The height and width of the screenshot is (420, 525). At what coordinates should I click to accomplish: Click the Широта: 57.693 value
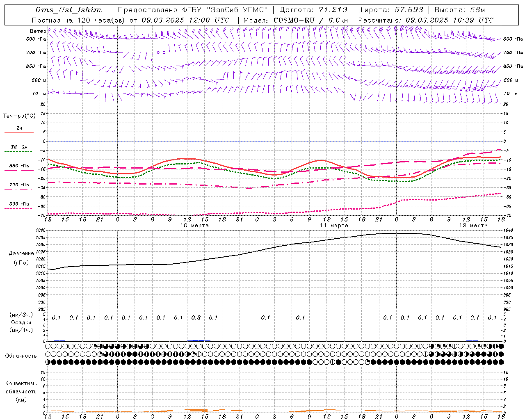[390, 10]
